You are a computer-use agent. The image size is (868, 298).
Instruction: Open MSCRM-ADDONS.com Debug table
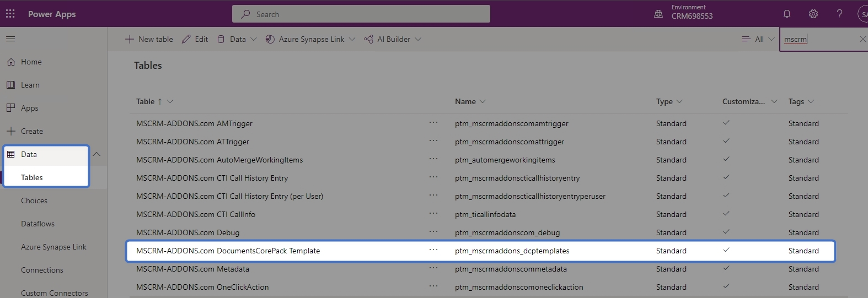(187, 232)
